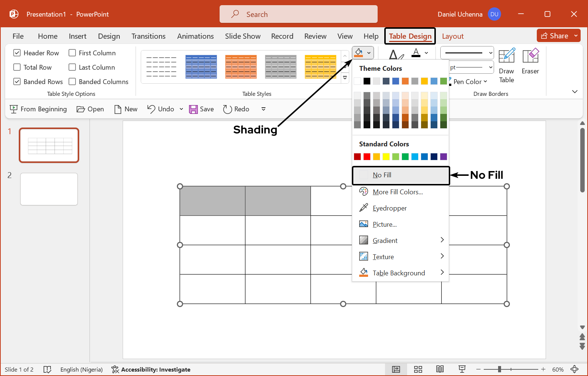This screenshot has width=588, height=376.
Task: Enable the Banded Columns checkbox
Action: pos(73,82)
